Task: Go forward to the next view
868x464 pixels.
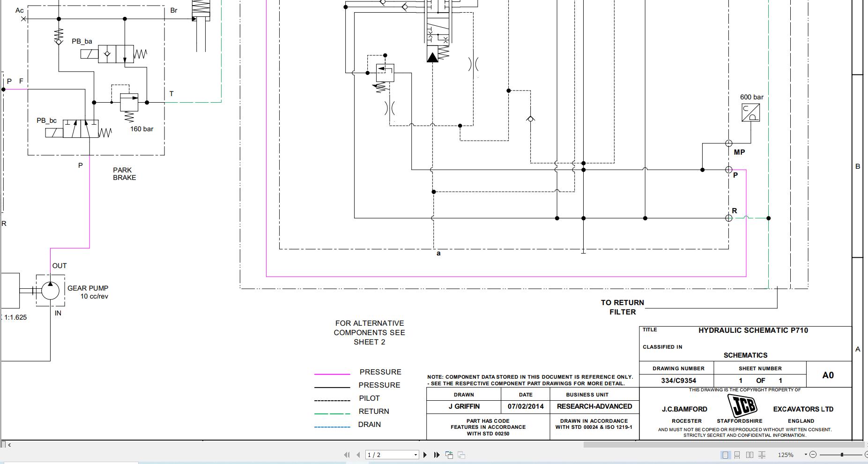Action: [461, 455]
